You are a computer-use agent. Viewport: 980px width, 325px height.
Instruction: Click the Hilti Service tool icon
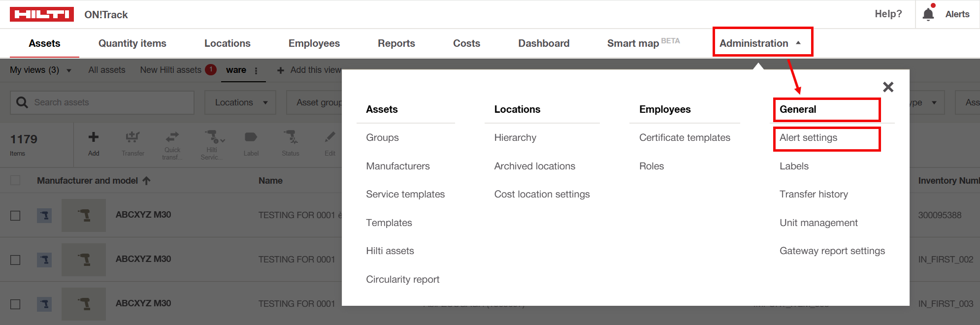(212, 137)
